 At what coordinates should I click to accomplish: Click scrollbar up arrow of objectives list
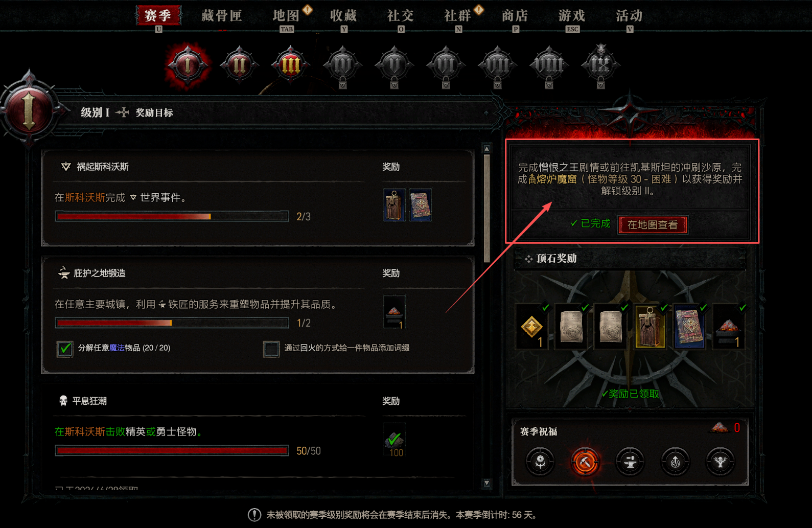coord(486,149)
